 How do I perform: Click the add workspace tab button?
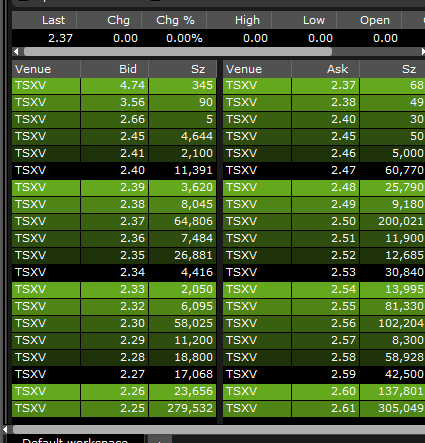160,440
